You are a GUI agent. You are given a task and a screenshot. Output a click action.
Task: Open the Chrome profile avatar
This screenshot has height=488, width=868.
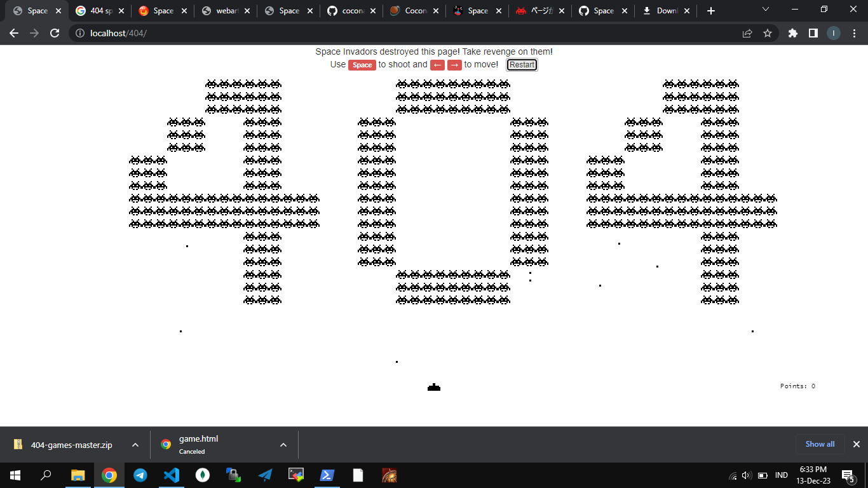833,33
